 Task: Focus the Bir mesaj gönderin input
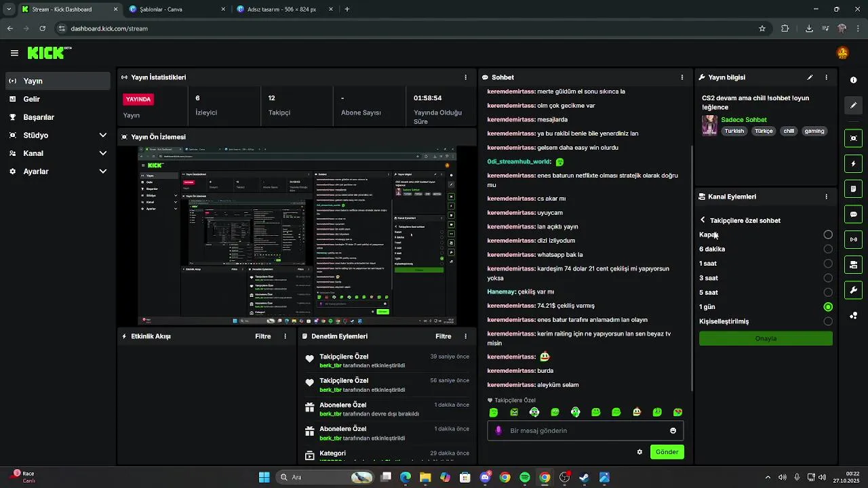pyautogui.click(x=585, y=430)
